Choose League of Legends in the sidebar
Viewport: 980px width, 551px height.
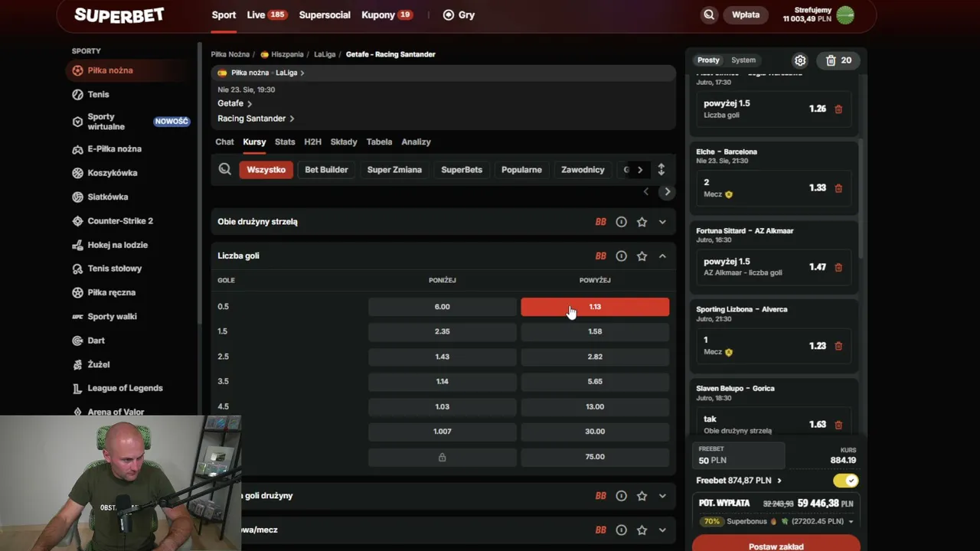(x=126, y=388)
